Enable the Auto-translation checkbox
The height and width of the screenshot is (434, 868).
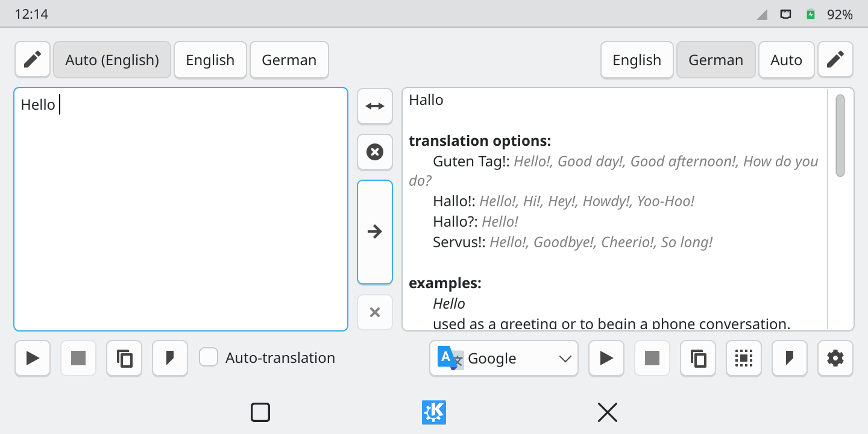click(209, 357)
